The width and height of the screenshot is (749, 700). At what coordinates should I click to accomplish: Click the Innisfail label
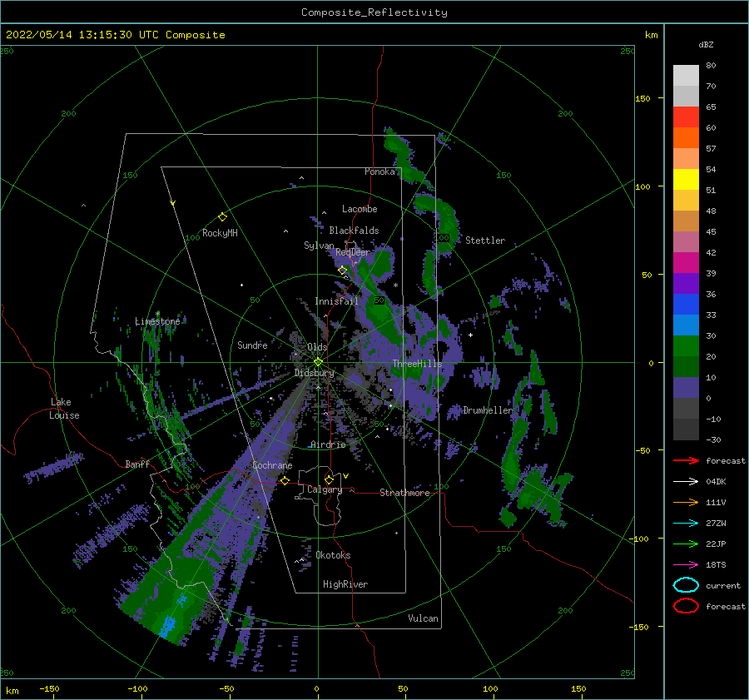(x=336, y=301)
